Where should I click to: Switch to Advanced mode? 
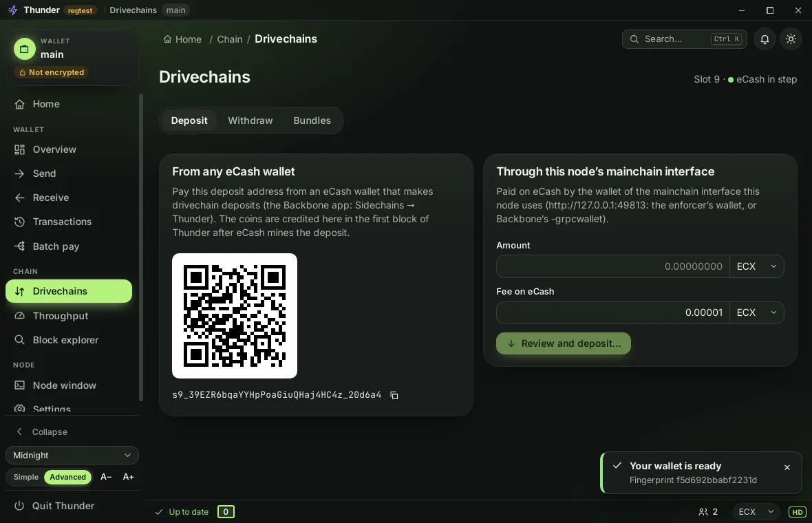click(68, 477)
